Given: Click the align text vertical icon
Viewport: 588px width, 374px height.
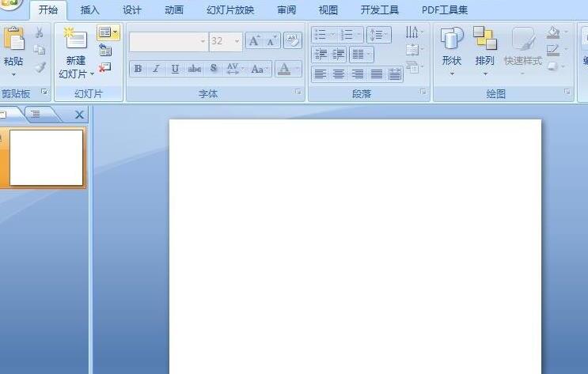Looking at the screenshot, I should 414,50.
